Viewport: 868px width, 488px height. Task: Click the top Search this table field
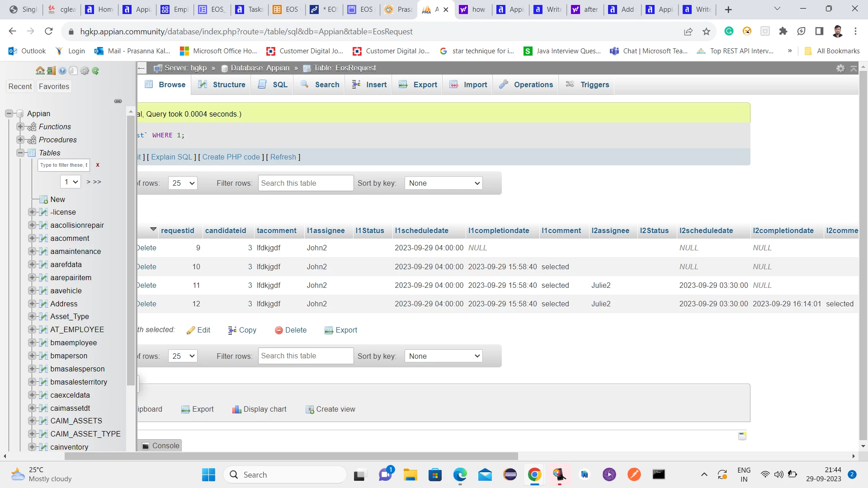pyautogui.click(x=306, y=183)
